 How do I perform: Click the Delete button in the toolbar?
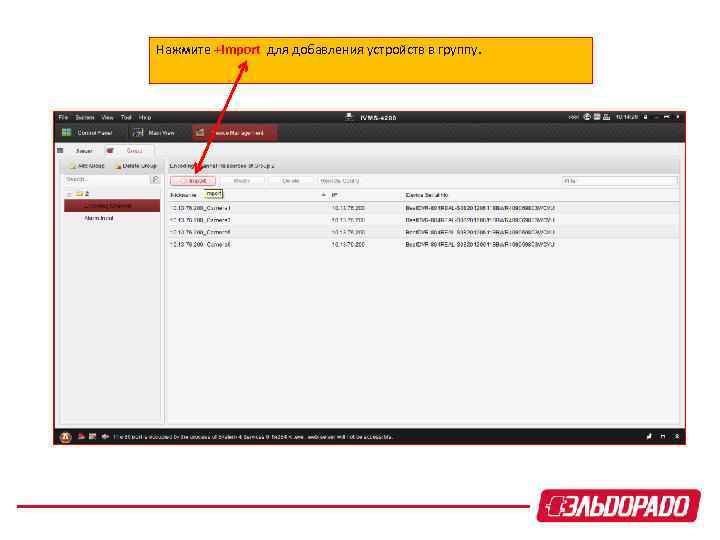pos(291,181)
